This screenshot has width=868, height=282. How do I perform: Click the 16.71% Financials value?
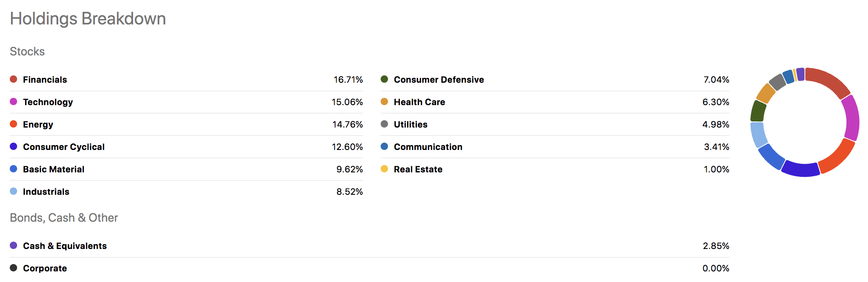(348, 79)
